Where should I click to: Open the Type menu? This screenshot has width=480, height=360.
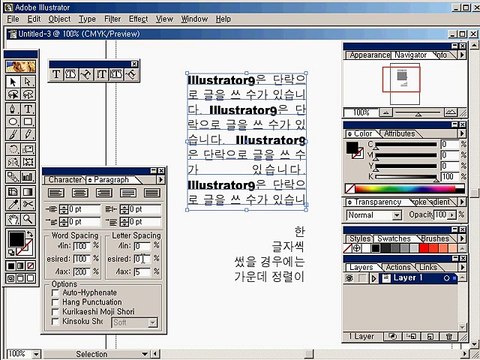click(x=87, y=19)
